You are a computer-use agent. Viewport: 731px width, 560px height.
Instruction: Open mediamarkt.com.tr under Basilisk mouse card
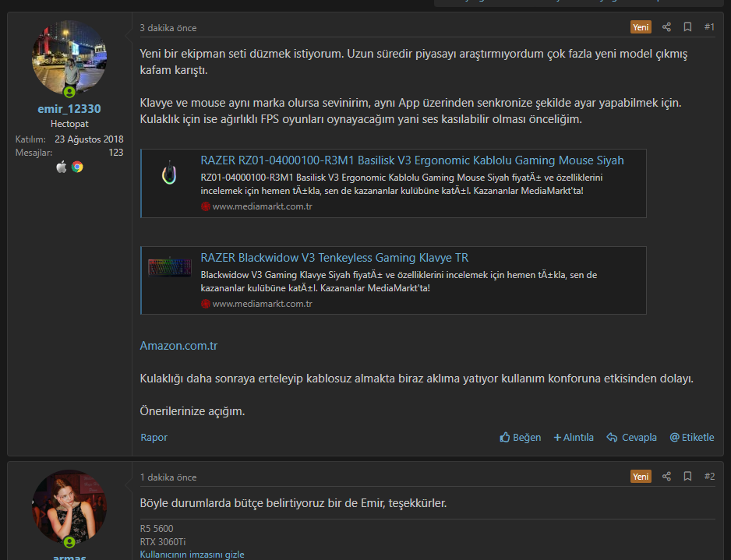(263, 206)
